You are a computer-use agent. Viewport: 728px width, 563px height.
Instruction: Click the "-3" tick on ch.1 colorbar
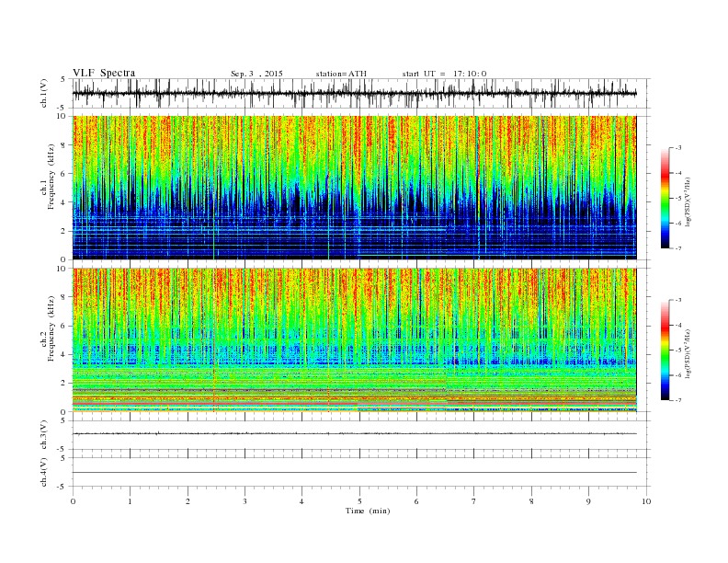[x=678, y=148]
